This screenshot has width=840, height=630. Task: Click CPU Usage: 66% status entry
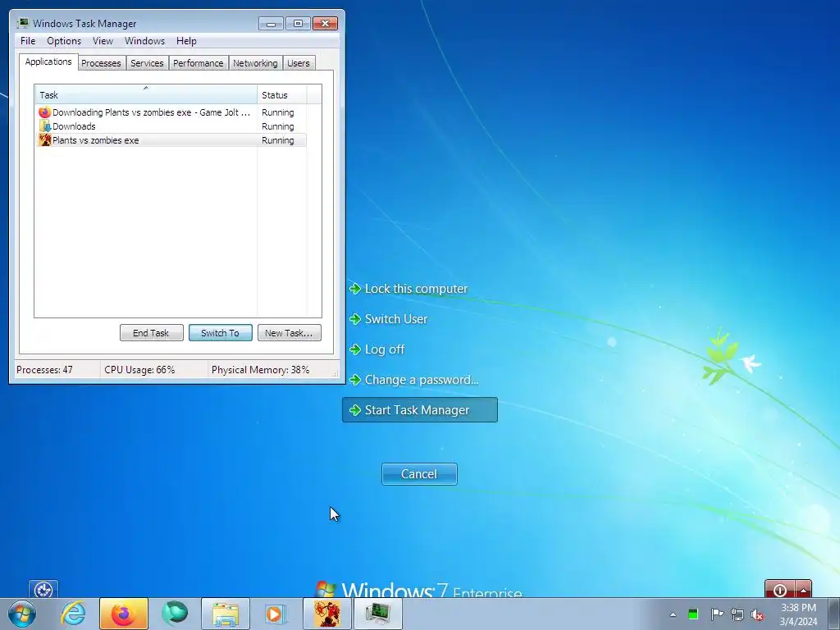pos(139,370)
